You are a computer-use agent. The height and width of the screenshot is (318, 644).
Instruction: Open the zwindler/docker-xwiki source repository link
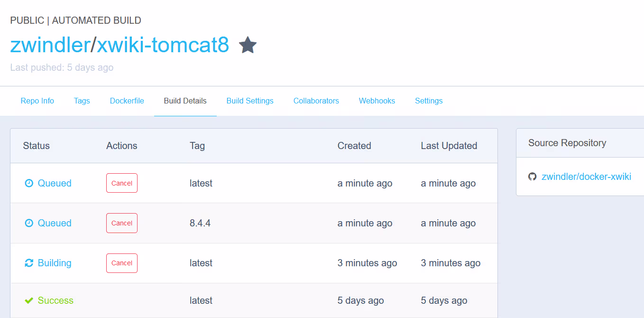pyautogui.click(x=586, y=177)
